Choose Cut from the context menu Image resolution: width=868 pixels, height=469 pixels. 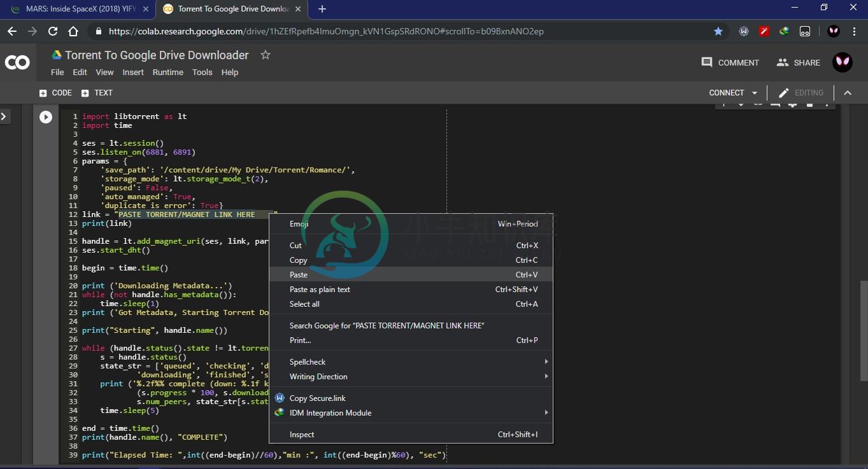click(411, 246)
